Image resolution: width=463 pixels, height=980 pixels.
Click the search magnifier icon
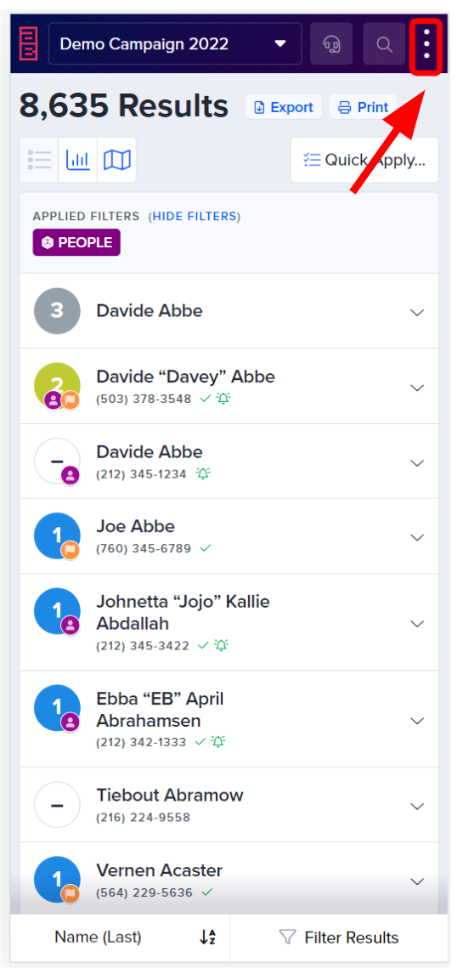tap(384, 44)
